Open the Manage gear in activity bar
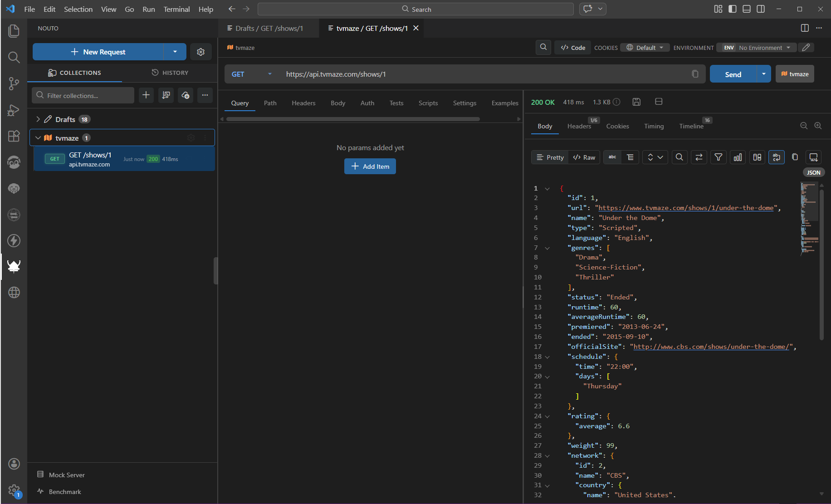Image resolution: width=831 pixels, height=504 pixels. (14, 490)
